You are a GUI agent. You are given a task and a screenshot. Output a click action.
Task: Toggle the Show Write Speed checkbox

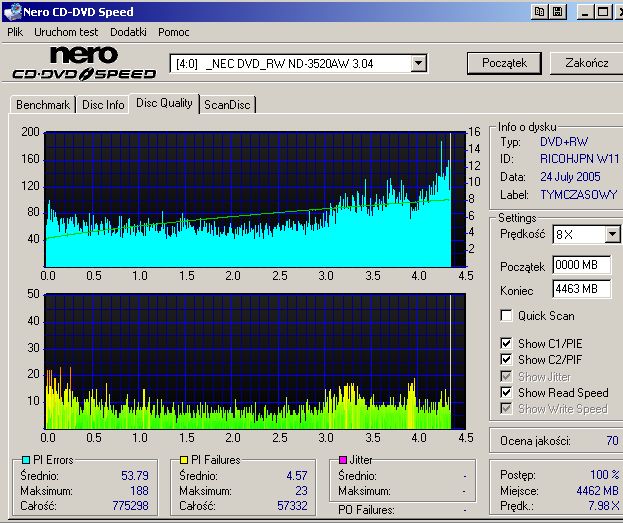(506, 409)
